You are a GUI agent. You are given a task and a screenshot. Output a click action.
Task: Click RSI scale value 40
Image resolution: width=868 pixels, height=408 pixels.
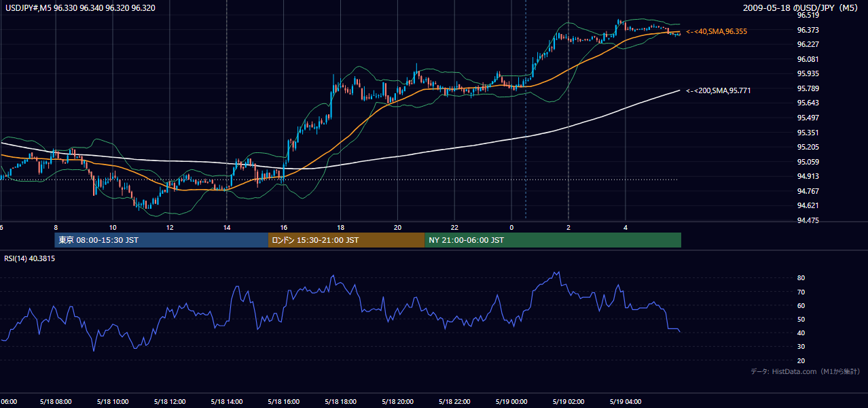(x=801, y=333)
